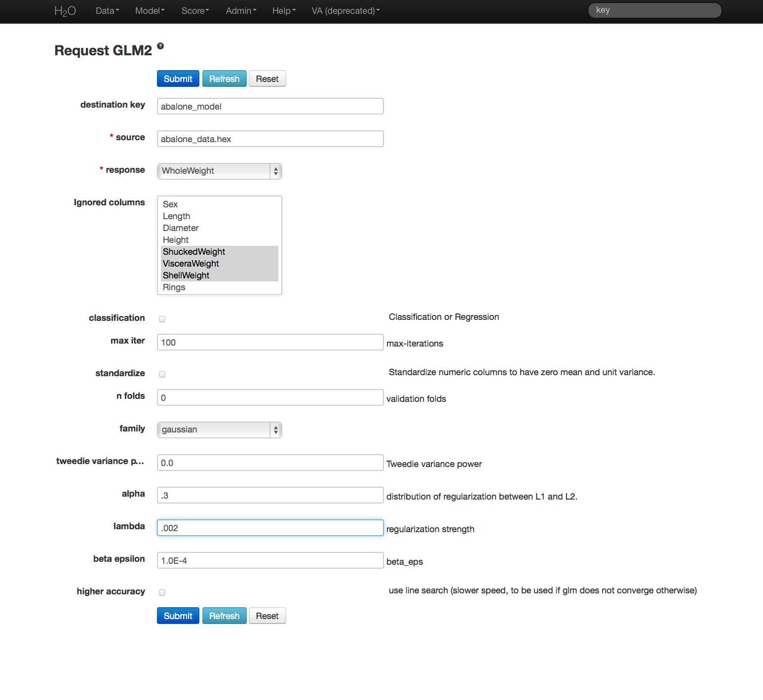Image resolution: width=763 pixels, height=700 pixels.
Task: Open the VA (deprecated) menu
Action: [345, 11]
